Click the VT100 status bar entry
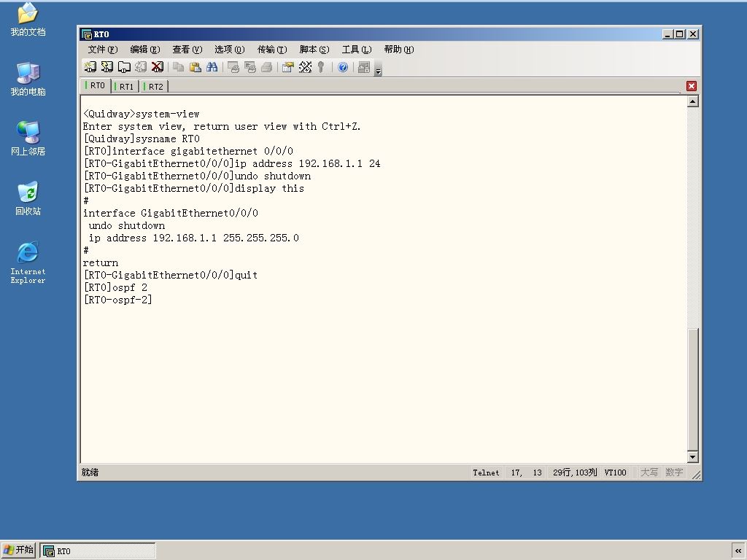 (615, 472)
